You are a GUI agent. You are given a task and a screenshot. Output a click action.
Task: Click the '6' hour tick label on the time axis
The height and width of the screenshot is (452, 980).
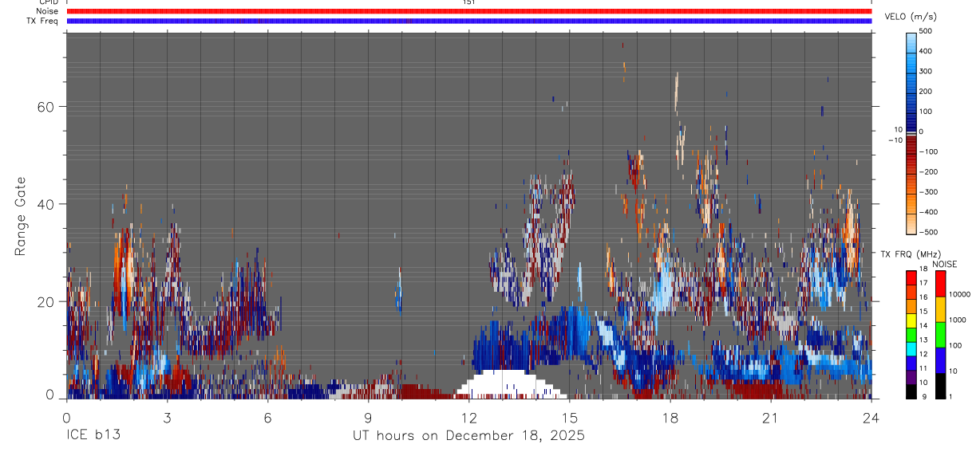[x=267, y=418]
